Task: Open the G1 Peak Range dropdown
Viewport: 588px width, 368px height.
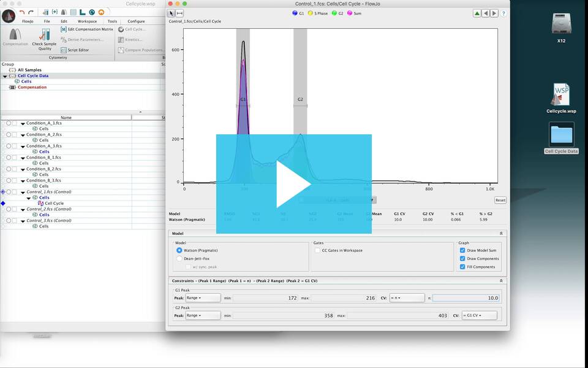Action: click(203, 298)
